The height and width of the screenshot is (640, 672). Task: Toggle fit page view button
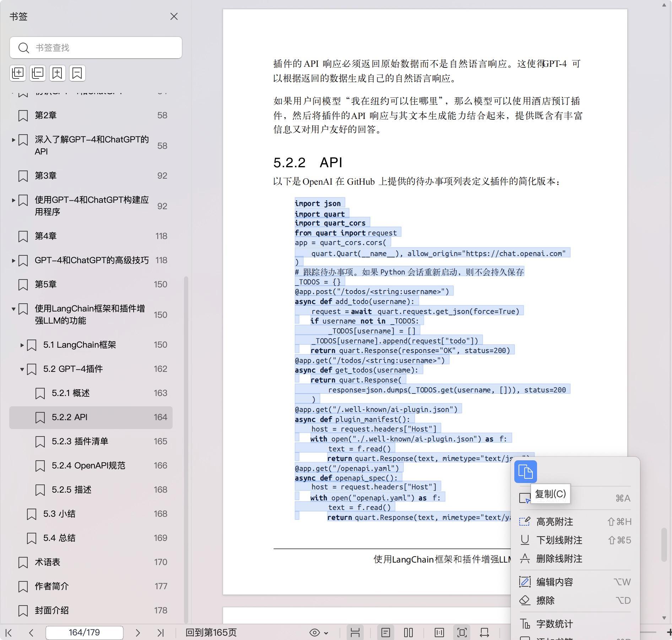pos(462,633)
